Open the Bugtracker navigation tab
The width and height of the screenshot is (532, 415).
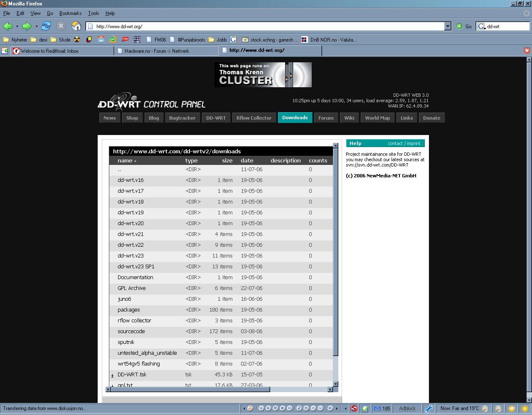point(182,118)
